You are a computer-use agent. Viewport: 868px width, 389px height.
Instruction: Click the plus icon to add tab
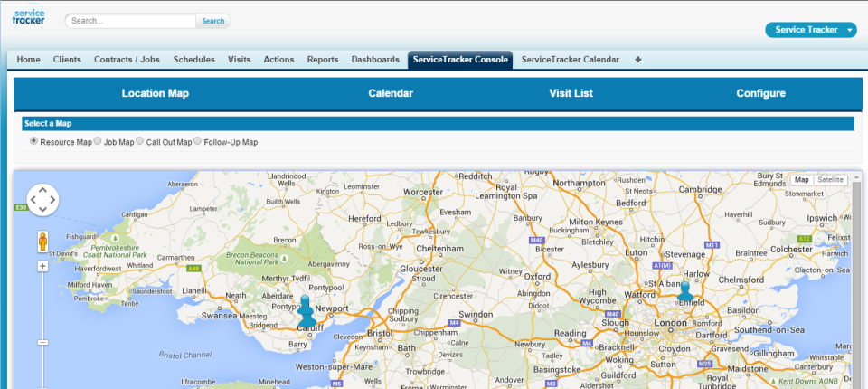tap(637, 60)
